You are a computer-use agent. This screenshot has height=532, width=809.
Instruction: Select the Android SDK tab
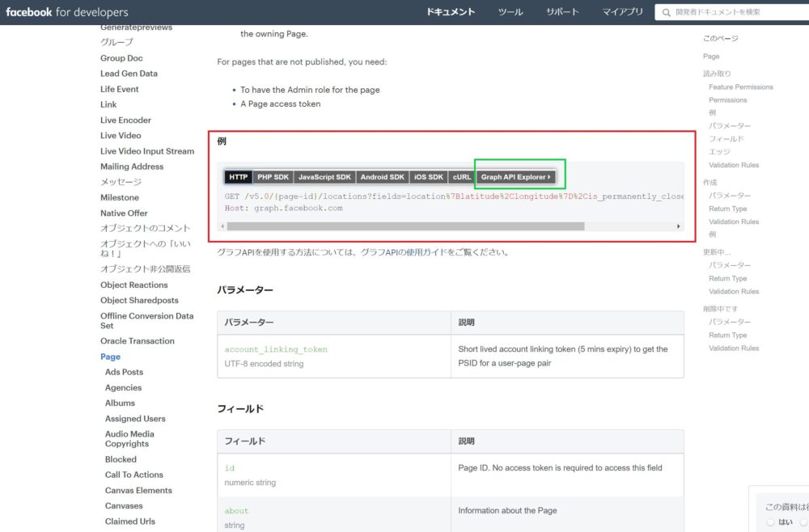pyautogui.click(x=382, y=176)
